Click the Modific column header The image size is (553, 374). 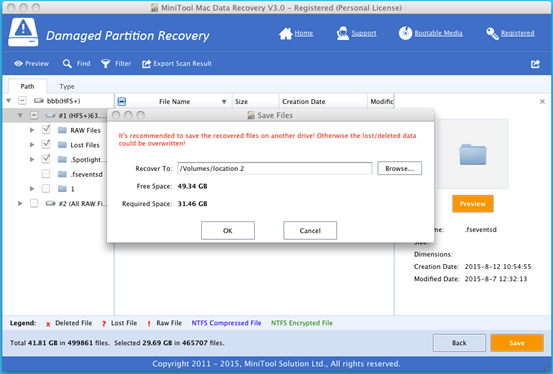[381, 102]
